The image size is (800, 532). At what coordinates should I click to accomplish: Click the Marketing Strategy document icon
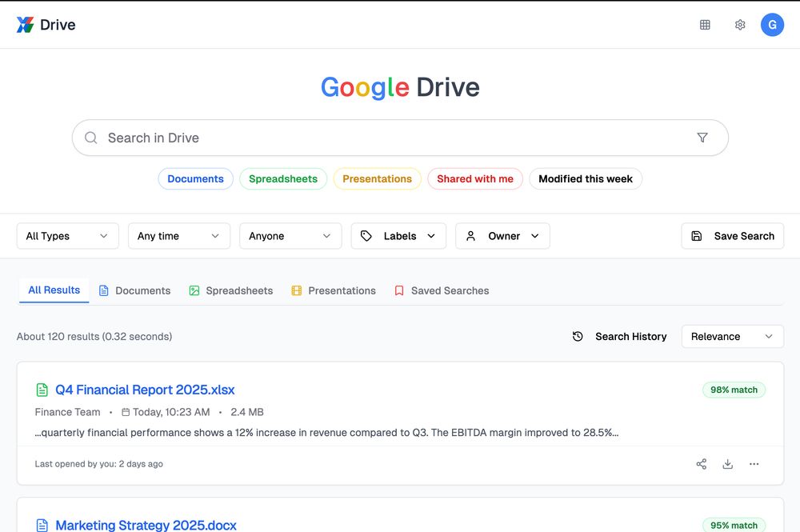click(x=42, y=525)
